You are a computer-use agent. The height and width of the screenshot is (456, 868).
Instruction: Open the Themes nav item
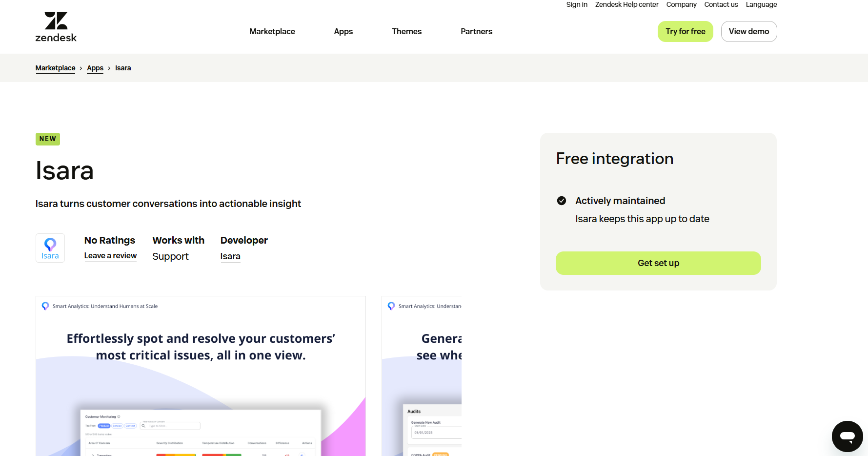[x=406, y=31]
